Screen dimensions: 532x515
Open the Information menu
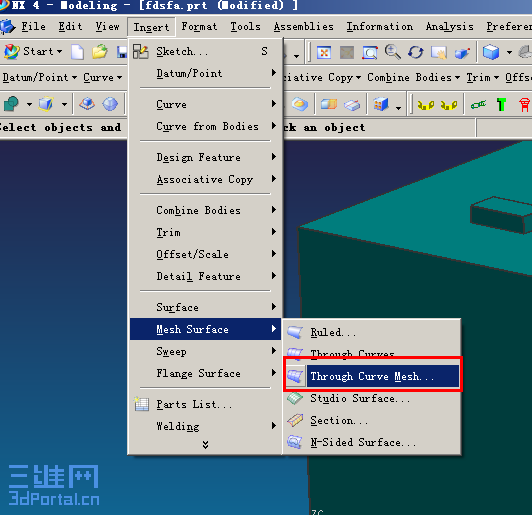[x=380, y=26]
